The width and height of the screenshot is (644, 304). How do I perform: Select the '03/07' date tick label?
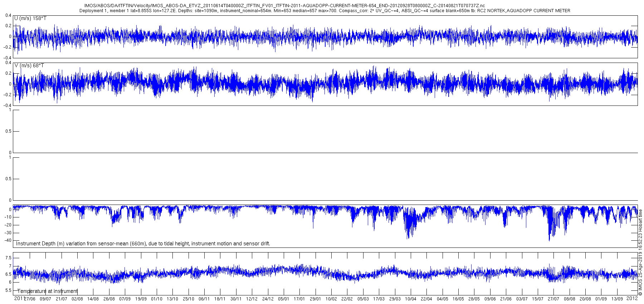[x=522, y=299]
